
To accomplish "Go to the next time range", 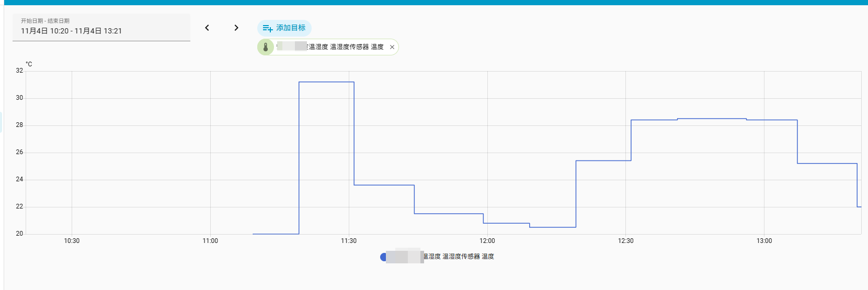I will (x=236, y=28).
